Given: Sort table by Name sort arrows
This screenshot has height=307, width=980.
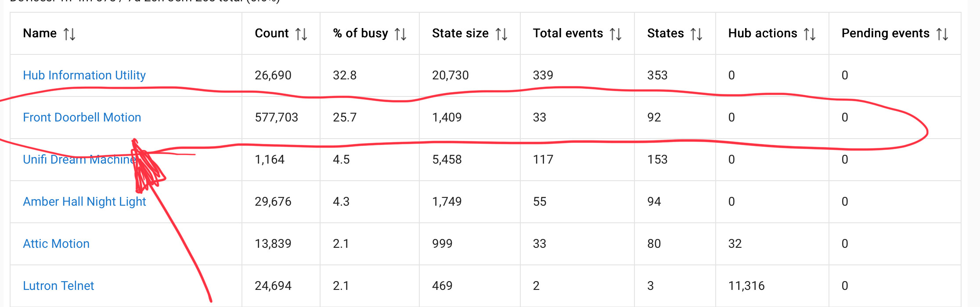Looking at the screenshot, I should [x=69, y=34].
